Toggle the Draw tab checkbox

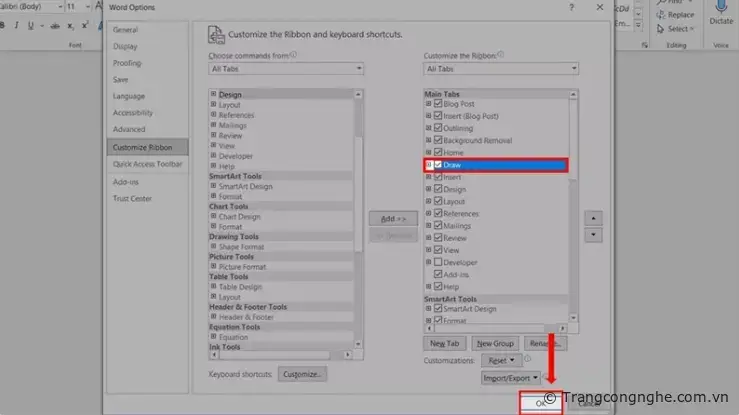tap(438, 164)
